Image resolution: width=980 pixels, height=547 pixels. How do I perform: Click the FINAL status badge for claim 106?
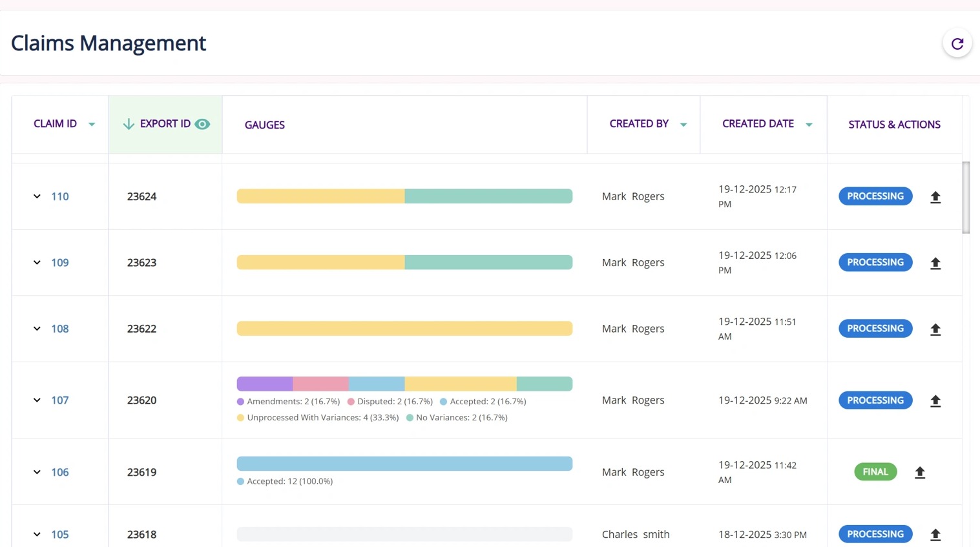pos(875,472)
